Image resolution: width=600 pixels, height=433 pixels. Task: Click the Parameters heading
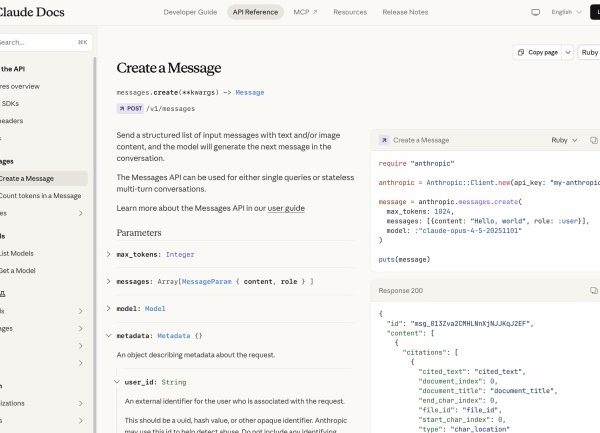pos(139,233)
